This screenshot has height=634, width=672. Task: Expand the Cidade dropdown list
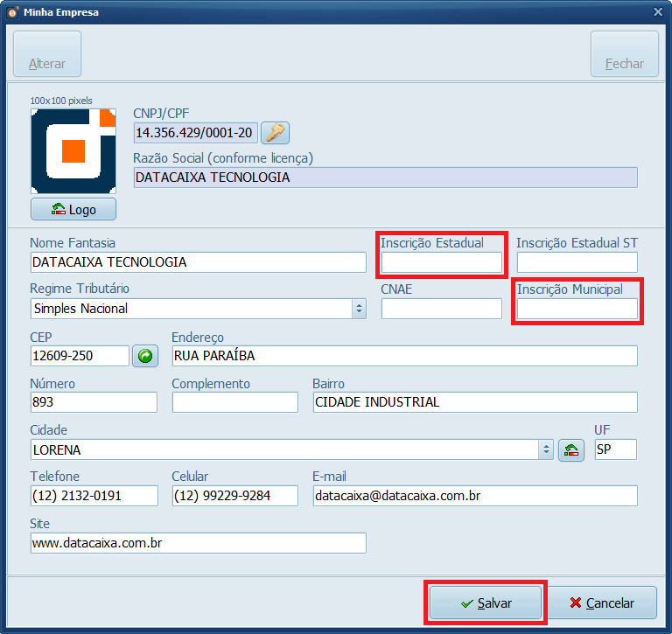[x=547, y=449]
